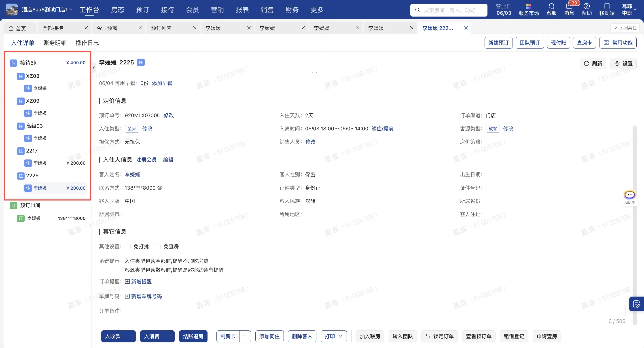This screenshot has height=348, width=644.
Task: Click 修改 next to 客源类型
Action: coord(508,129)
